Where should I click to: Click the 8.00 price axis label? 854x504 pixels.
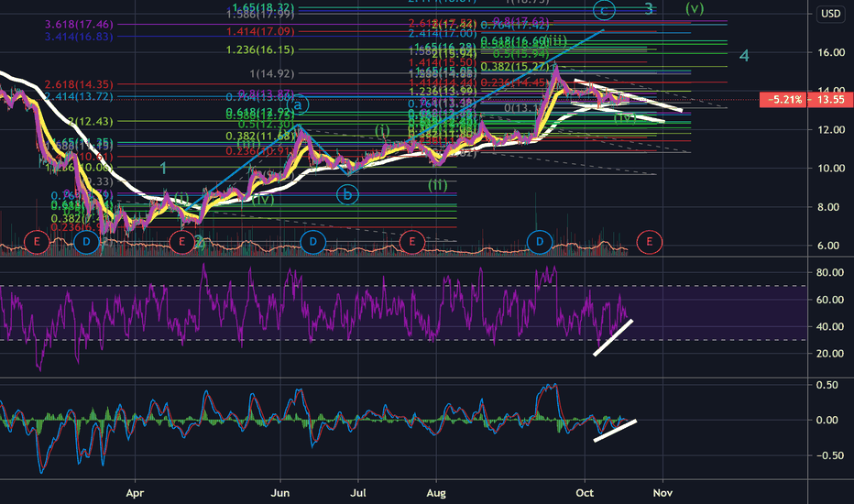pyautogui.click(x=831, y=207)
